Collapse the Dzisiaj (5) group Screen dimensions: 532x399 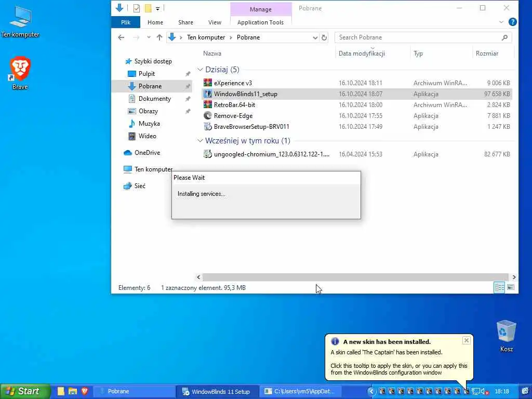point(200,70)
